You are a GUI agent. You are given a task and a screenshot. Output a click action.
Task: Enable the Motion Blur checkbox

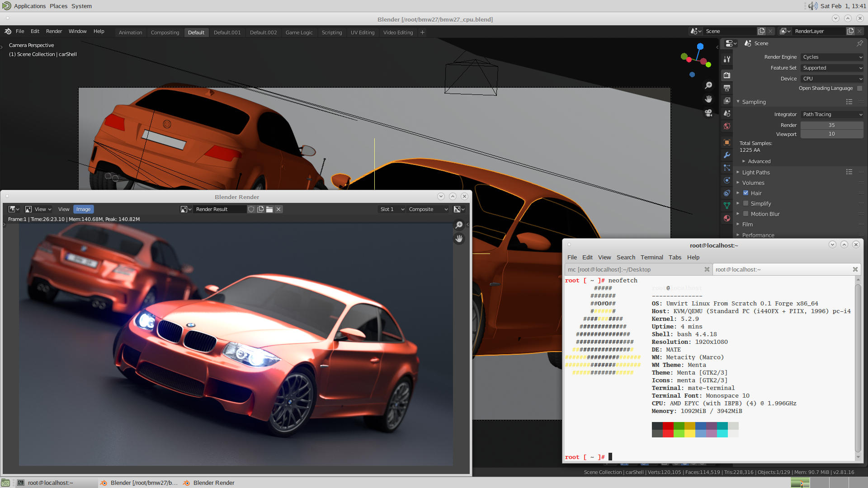pos(746,214)
